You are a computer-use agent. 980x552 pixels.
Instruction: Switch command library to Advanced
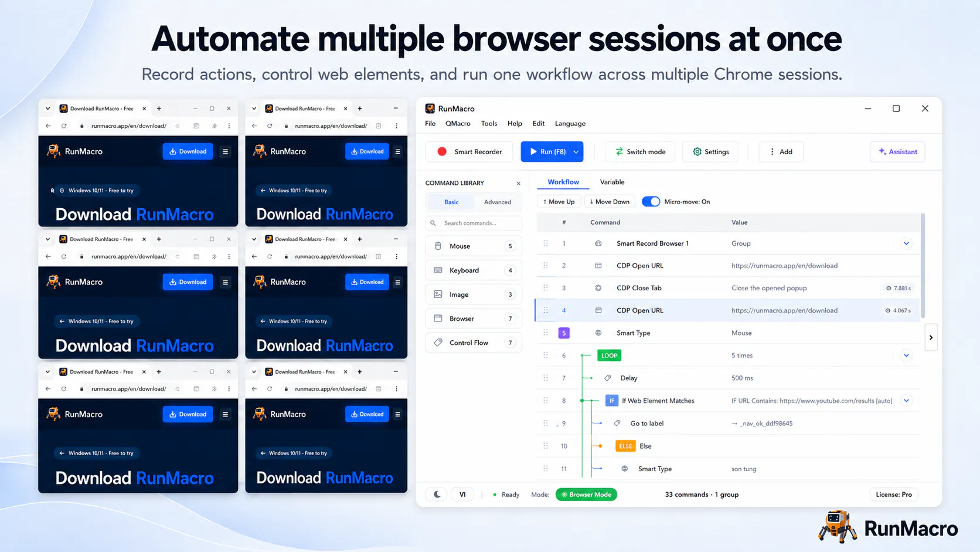tap(498, 202)
